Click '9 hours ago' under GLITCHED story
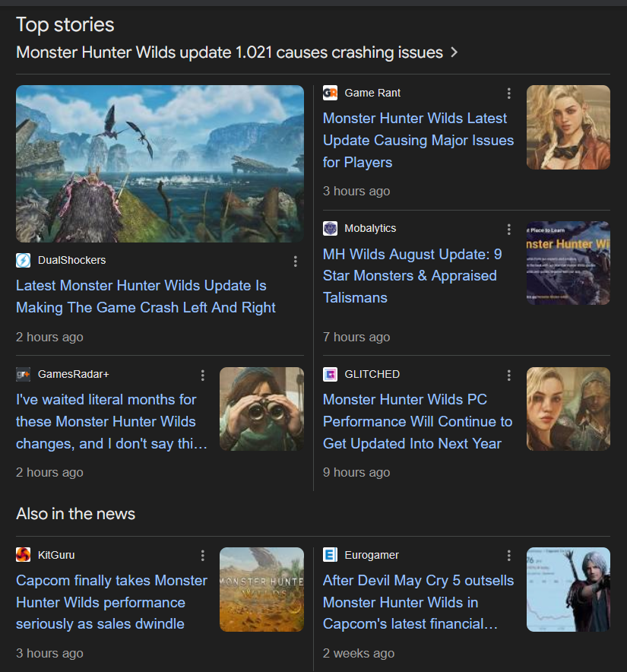 [356, 472]
